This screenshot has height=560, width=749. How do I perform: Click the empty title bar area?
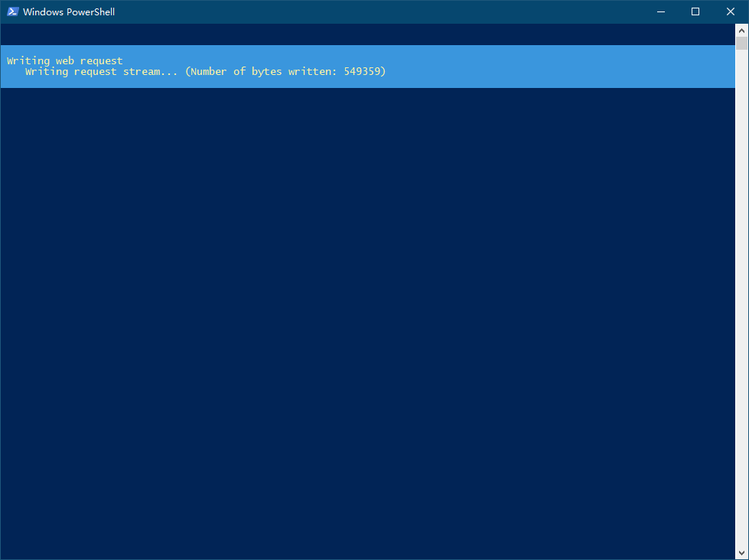pos(383,11)
